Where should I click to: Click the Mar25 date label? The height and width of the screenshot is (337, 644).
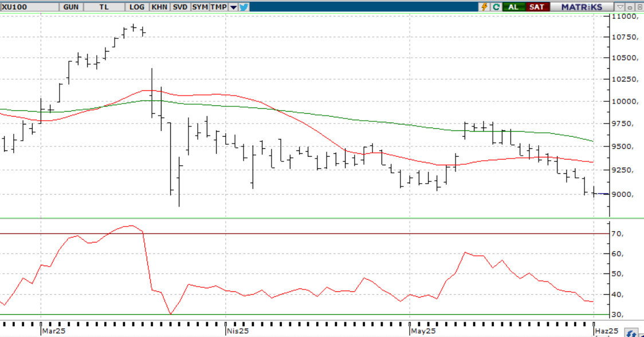point(54,331)
